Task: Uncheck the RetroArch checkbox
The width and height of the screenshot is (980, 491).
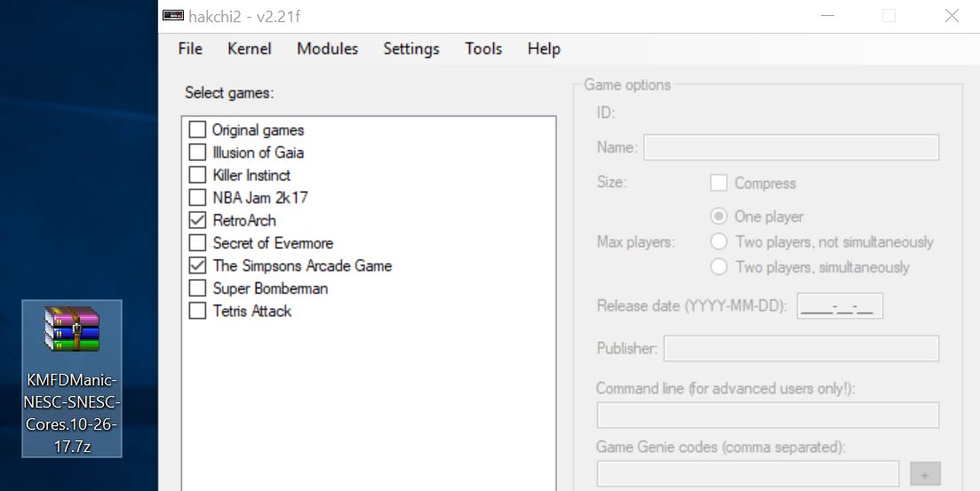Action: 197,220
